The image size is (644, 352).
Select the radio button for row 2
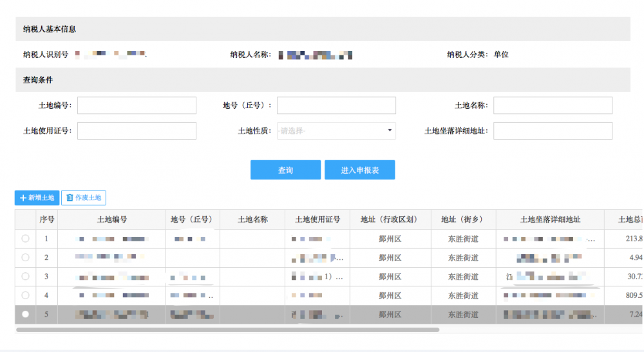pos(26,257)
